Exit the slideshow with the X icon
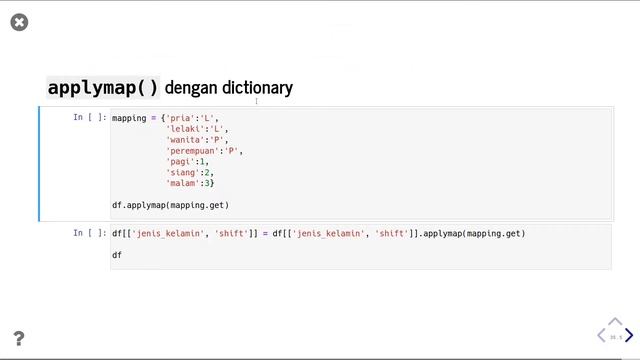 point(19,22)
